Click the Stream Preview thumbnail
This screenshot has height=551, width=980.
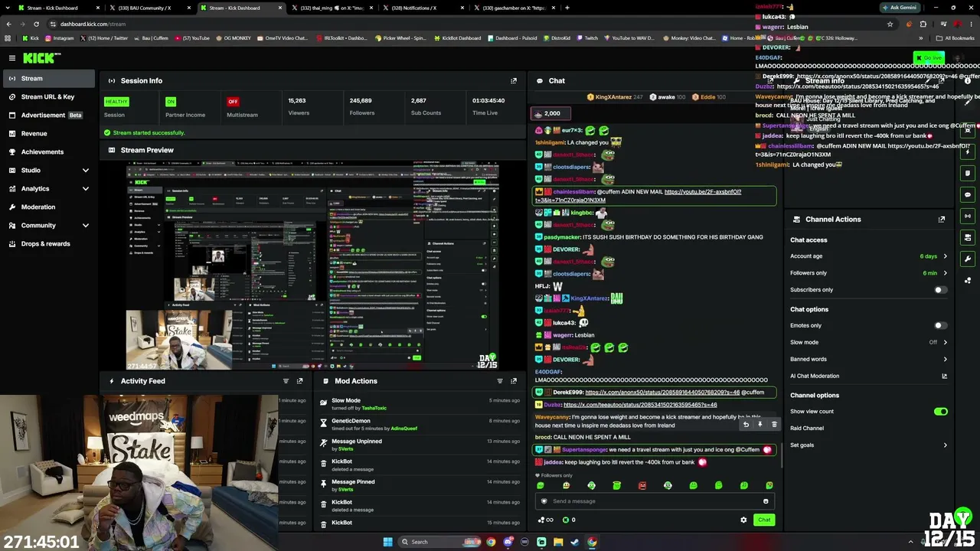(x=313, y=266)
